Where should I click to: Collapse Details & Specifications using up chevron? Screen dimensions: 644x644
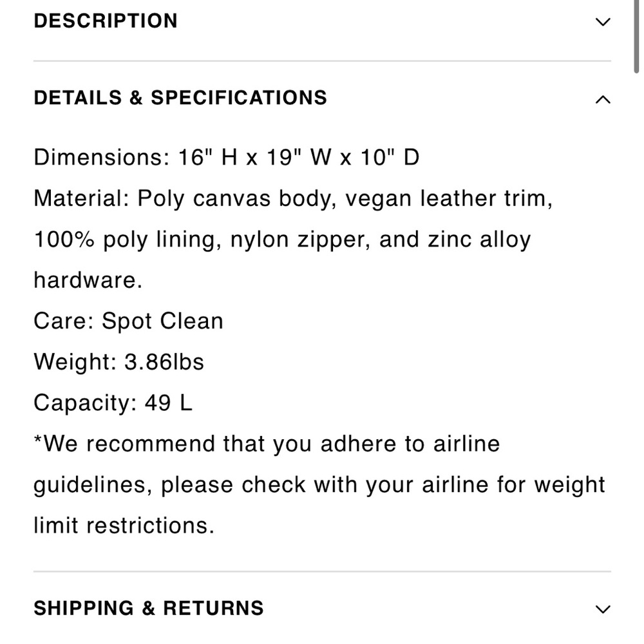(x=603, y=99)
